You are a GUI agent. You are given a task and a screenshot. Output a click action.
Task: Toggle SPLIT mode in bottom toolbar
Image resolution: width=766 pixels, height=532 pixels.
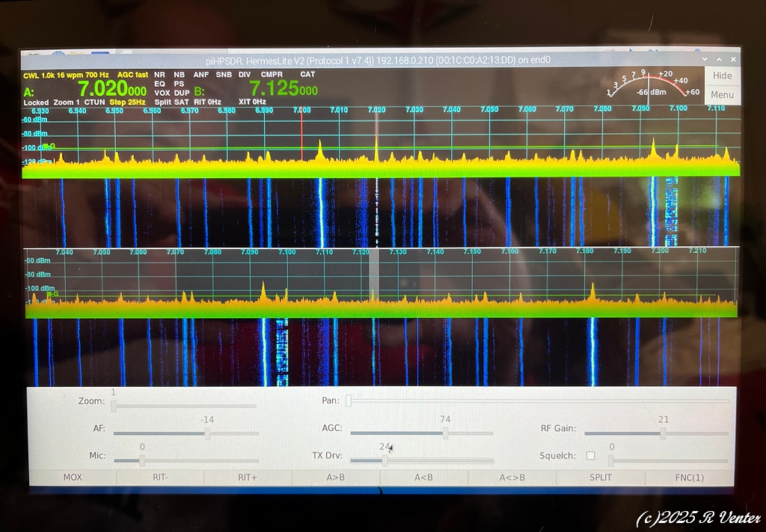click(x=600, y=477)
